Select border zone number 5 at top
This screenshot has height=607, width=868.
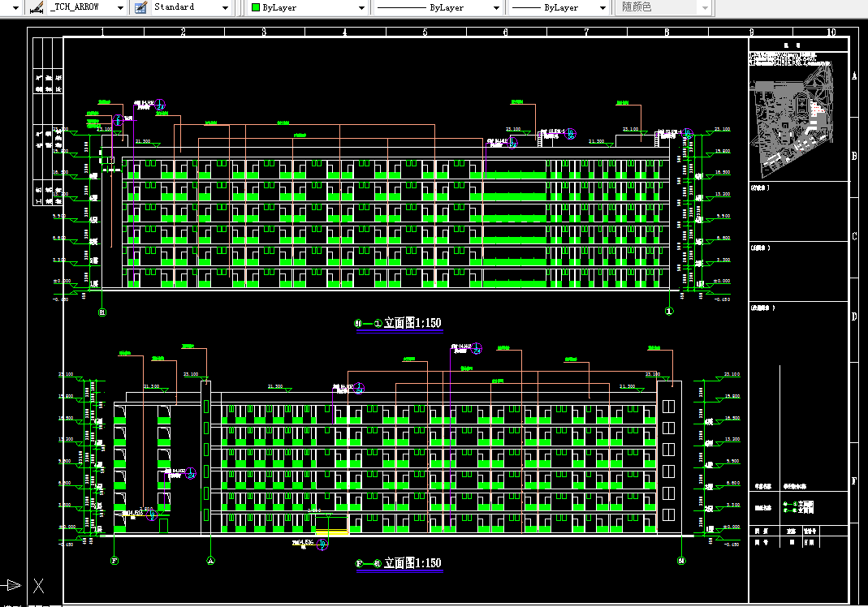[425, 32]
